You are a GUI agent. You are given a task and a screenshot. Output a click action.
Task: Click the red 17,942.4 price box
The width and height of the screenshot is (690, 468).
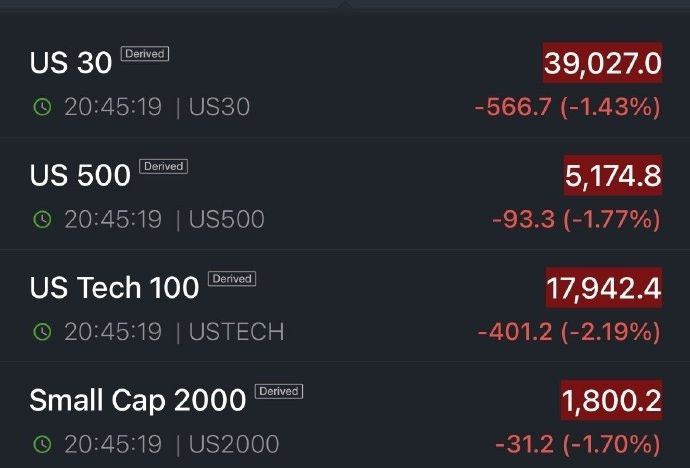(x=604, y=288)
